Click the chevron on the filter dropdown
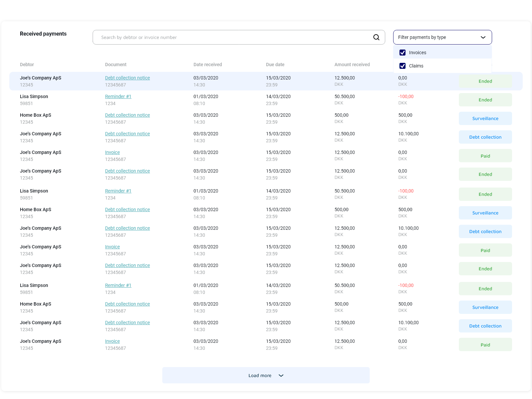The height and width of the screenshot is (399, 532). [483, 37]
